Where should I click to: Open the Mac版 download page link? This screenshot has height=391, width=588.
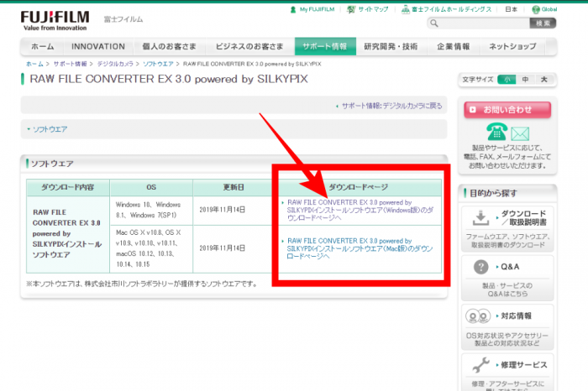click(x=360, y=248)
